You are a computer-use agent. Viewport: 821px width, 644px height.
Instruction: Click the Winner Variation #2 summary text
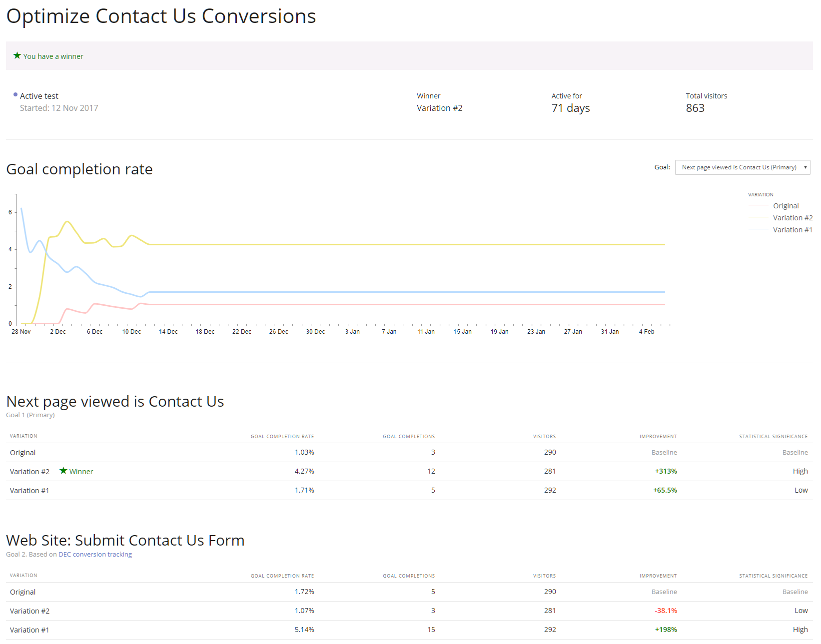(x=439, y=108)
